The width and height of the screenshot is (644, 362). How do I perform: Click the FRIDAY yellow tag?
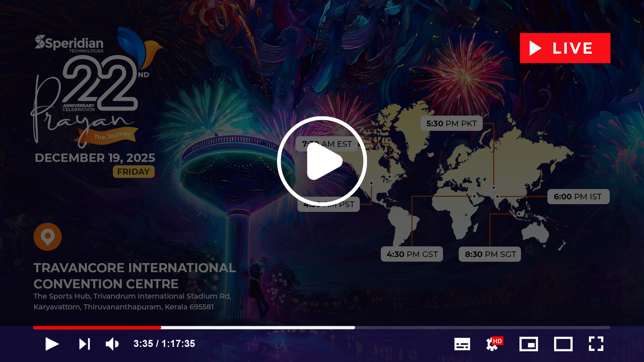[133, 172]
